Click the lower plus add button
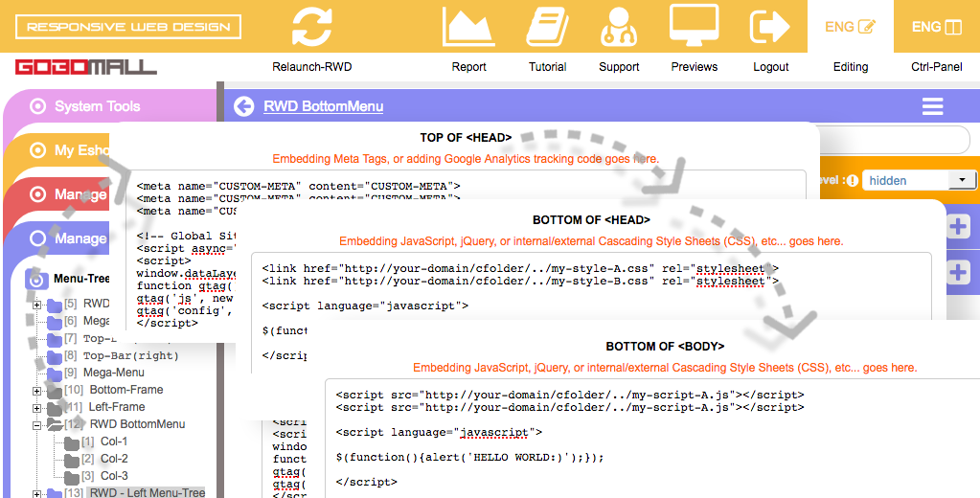The height and width of the screenshot is (498, 980). [x=958, y=272]
